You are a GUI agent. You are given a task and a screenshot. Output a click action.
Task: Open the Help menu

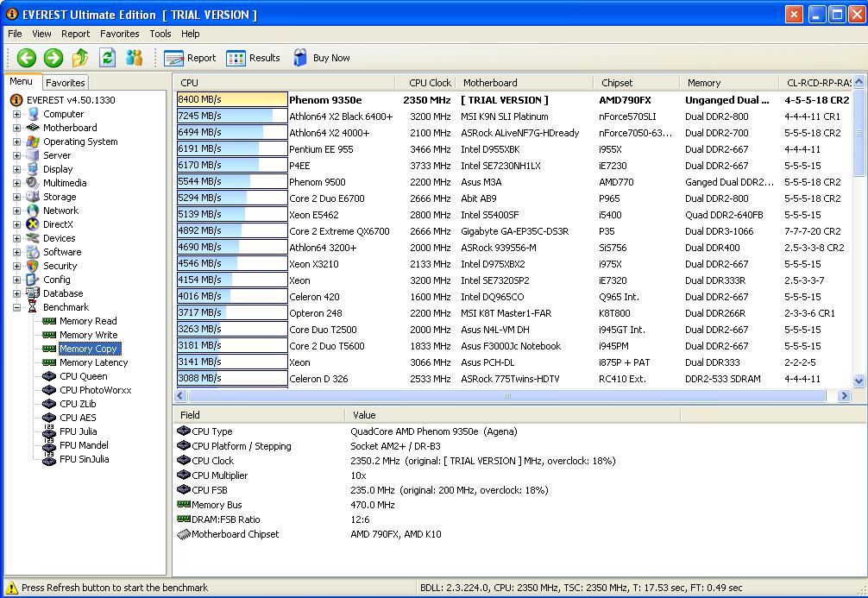(x=191, y=34)
